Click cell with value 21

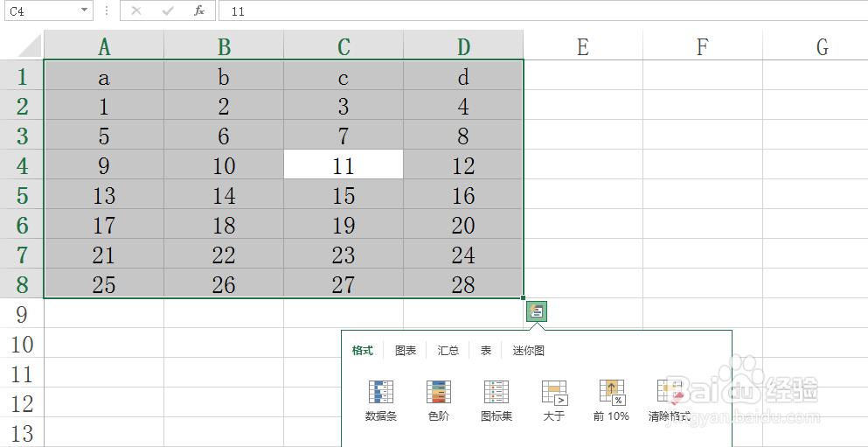(x=104, y=255)
